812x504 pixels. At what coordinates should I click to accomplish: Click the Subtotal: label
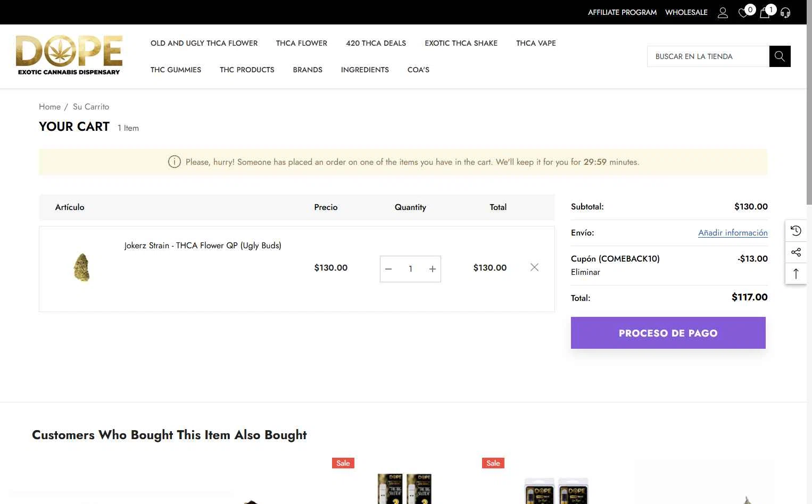click(x=587, y=207)
